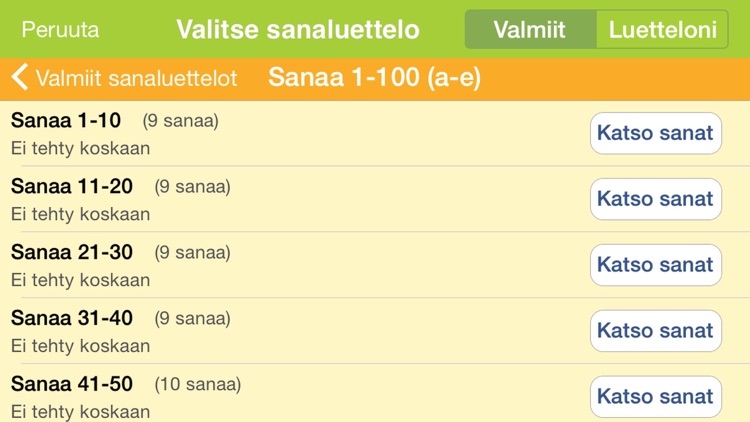Screen dimensions: 750x422
Task: Tap the Valitse sanaluettelo title
Action: click(x=298, y=29)
